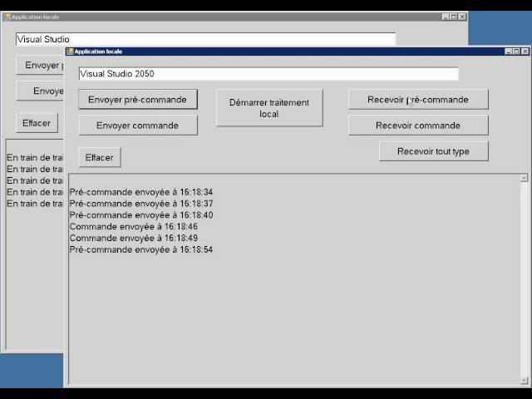Maximize the front Application locale window
The height and width of the screenshot is (399, 532).
(516, 52)
